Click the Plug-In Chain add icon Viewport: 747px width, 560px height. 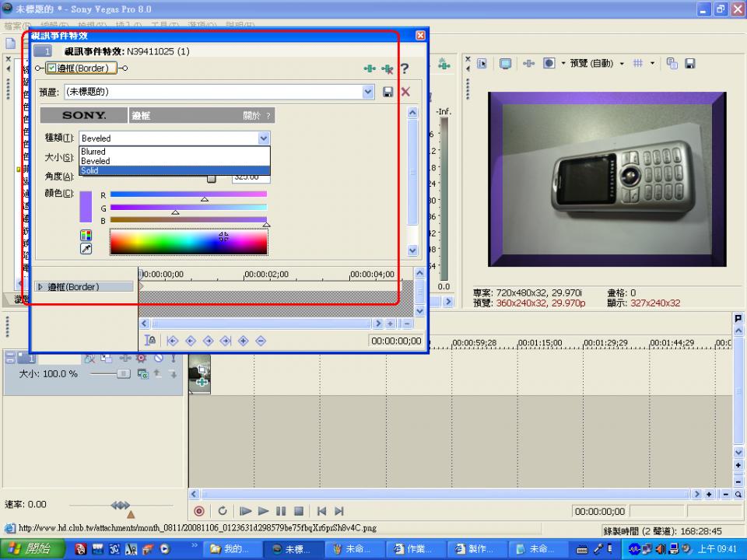coord(370,68)
